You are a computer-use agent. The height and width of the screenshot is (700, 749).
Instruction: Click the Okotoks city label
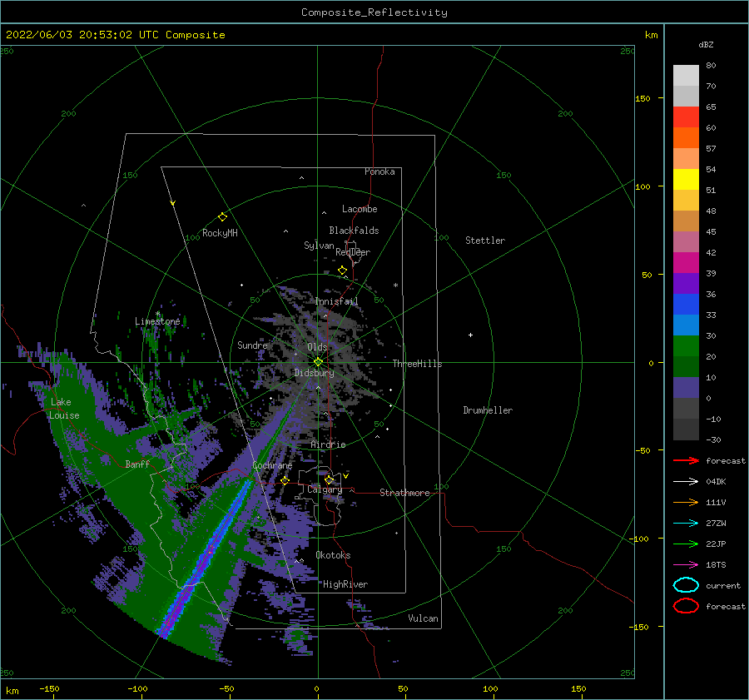click(333, 555)
